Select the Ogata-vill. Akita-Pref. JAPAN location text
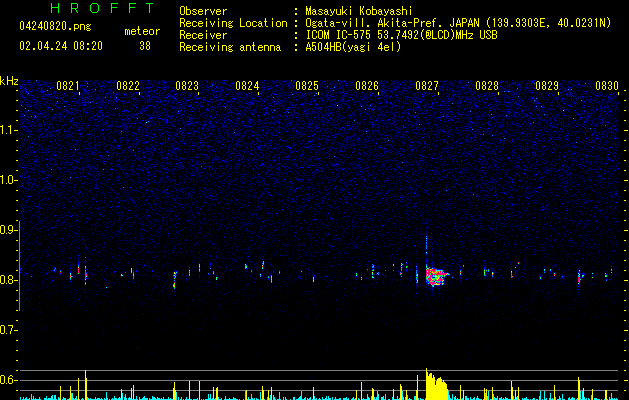This screenshot has height=400, width=629. [x=458, y=23]
